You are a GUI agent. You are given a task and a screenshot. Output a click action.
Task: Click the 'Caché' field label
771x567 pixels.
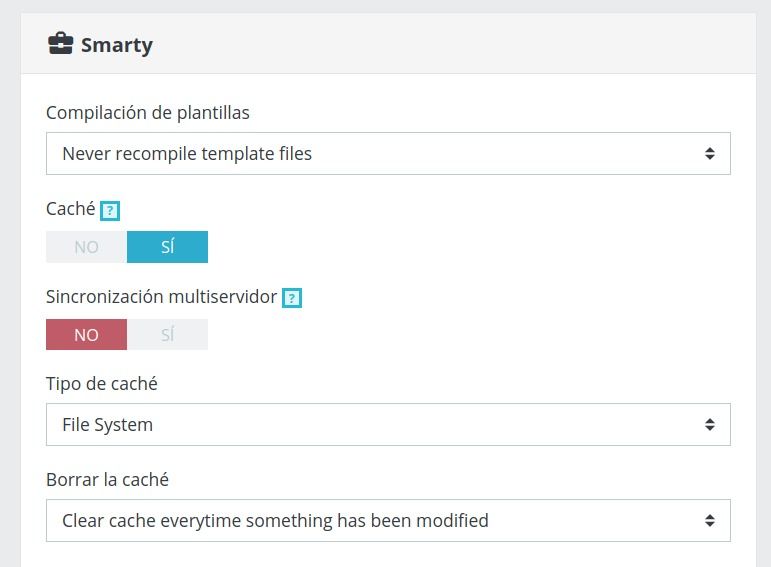(71, 209)
